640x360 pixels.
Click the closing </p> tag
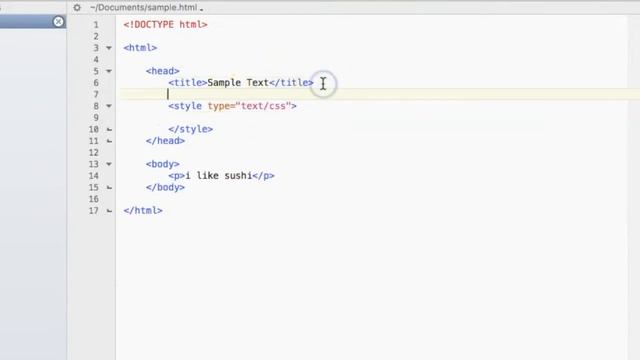pyautogui.click(x=263, y=176)
